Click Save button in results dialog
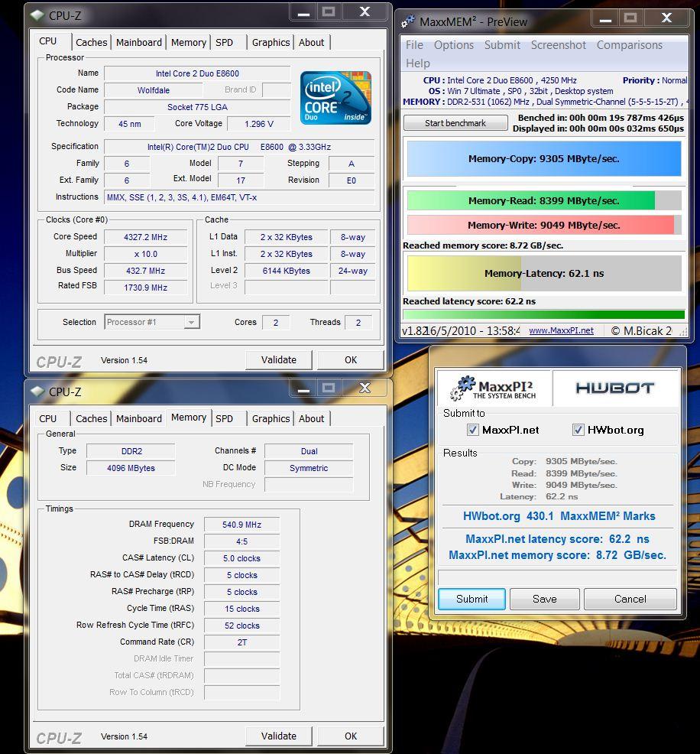 pyautogui.click(x=544, y=599)
